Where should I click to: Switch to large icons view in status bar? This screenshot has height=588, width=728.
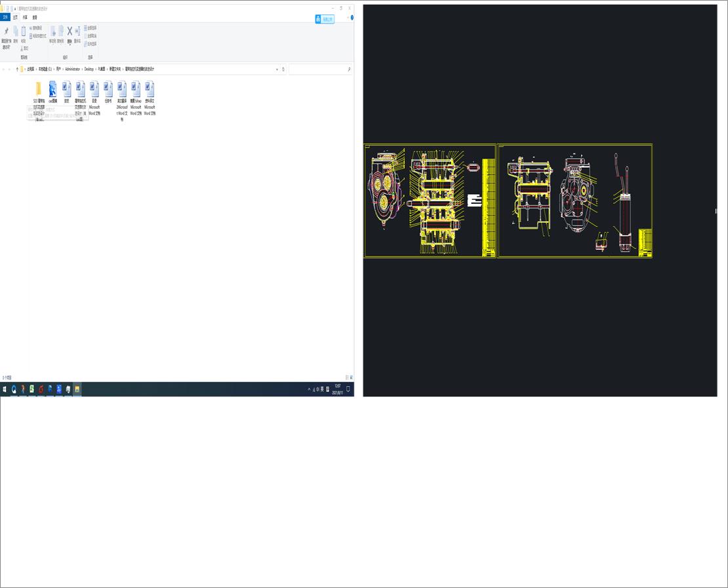tap(352, 378)
